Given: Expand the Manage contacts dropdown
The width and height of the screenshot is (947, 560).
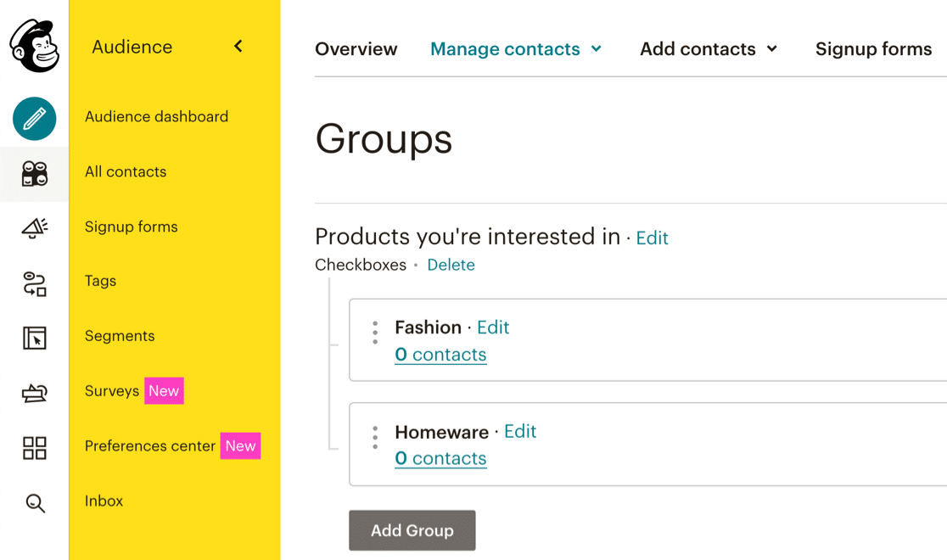Looking at the screenshot, I should (x=516, y=49).
